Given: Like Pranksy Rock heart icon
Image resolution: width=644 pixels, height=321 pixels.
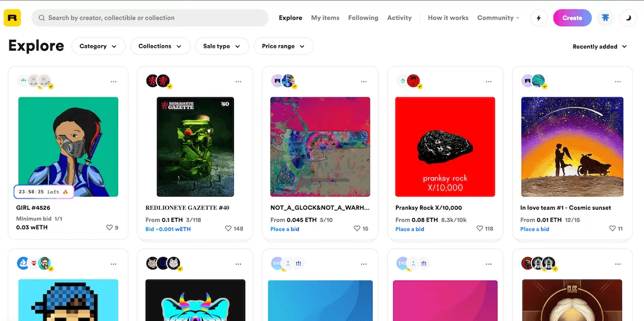Looking at the screenshot, I should click(x=479, y=228).
